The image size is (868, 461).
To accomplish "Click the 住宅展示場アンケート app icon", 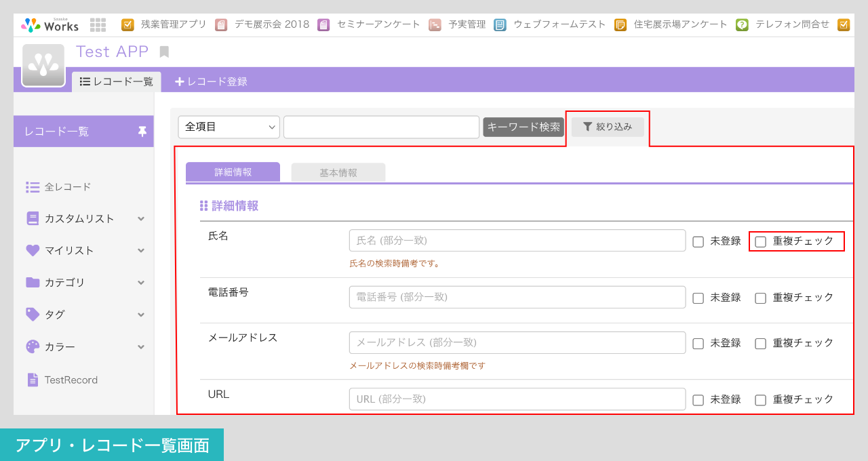I will [x=620, y=25].
